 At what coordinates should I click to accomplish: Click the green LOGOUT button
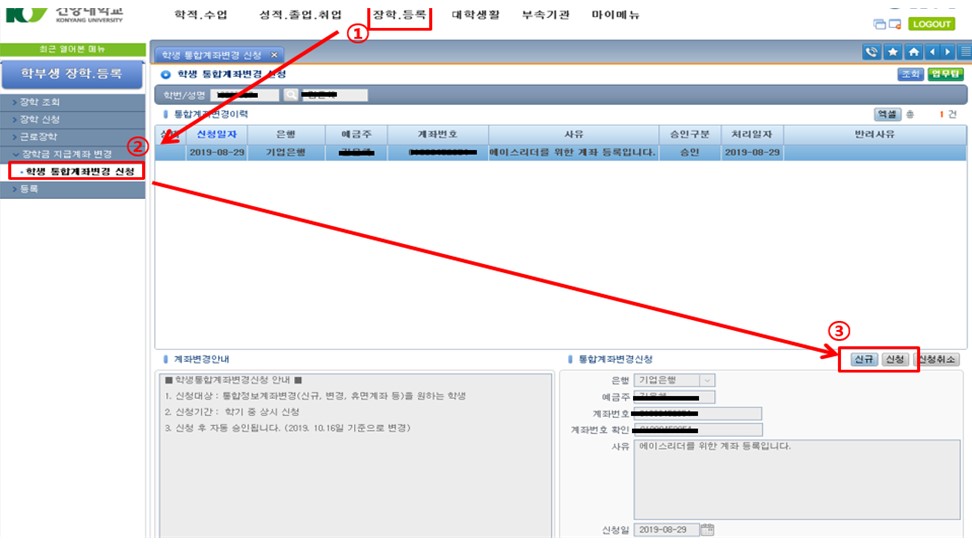[x=932, y=24]
